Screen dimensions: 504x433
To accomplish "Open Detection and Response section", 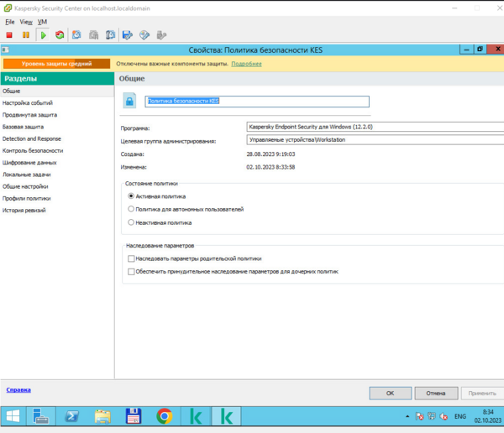I will click(x=57, y=138).
